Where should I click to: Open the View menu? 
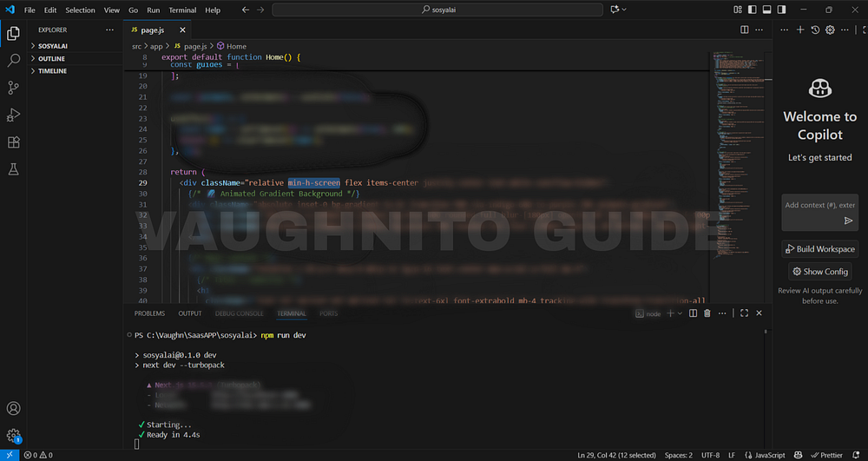[111, 10]
